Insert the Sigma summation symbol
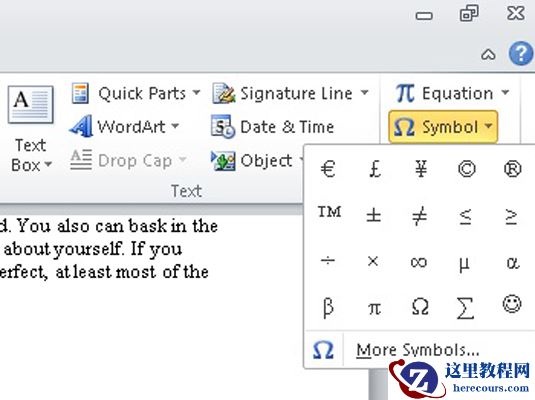 tap(465, 308)
